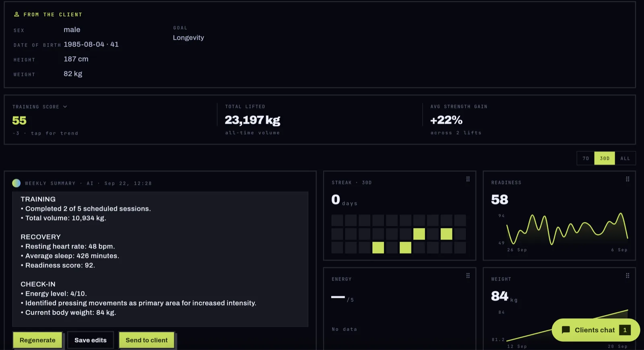Click the Readiness value 58

(x=500, y=200)
